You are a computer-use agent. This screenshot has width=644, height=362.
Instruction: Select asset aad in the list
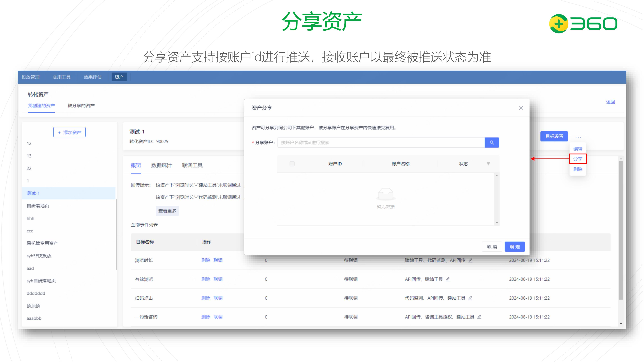click(x=69, y=268)
